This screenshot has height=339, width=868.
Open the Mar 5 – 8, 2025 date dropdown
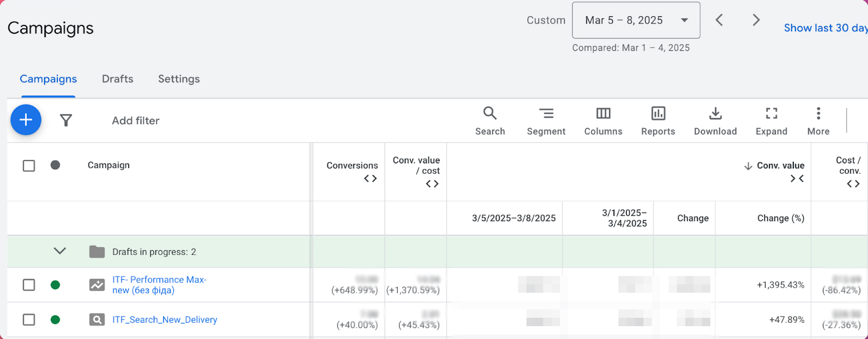click(x=636, y=21)
